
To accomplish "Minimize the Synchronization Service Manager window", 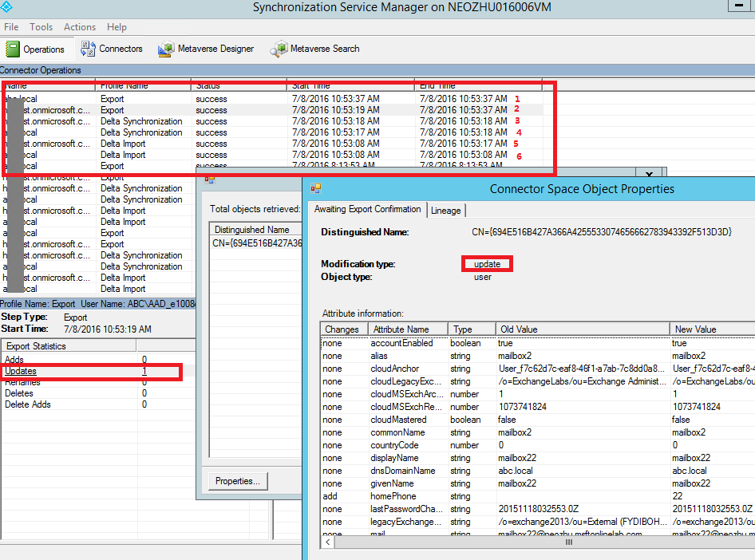I will click(x=739, y=6).
